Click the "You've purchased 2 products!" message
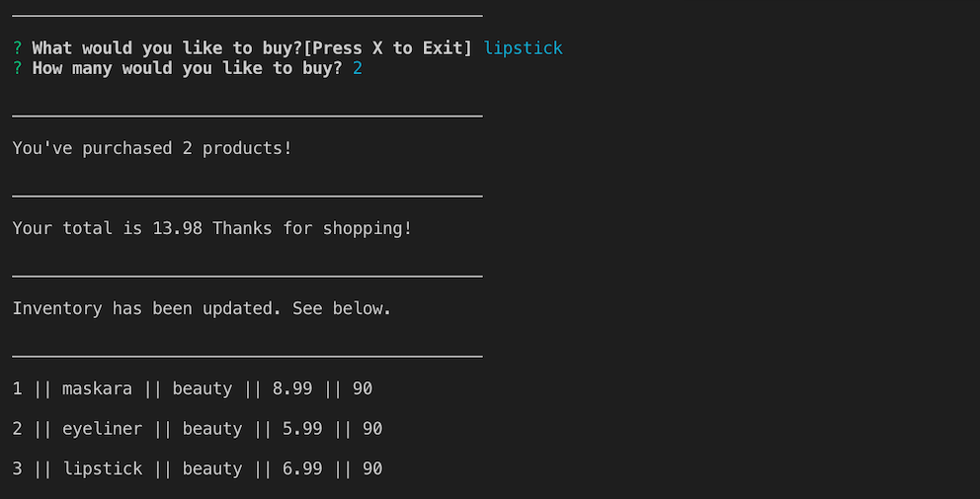Viewport: 980px width, 499px height. [152, 148]
